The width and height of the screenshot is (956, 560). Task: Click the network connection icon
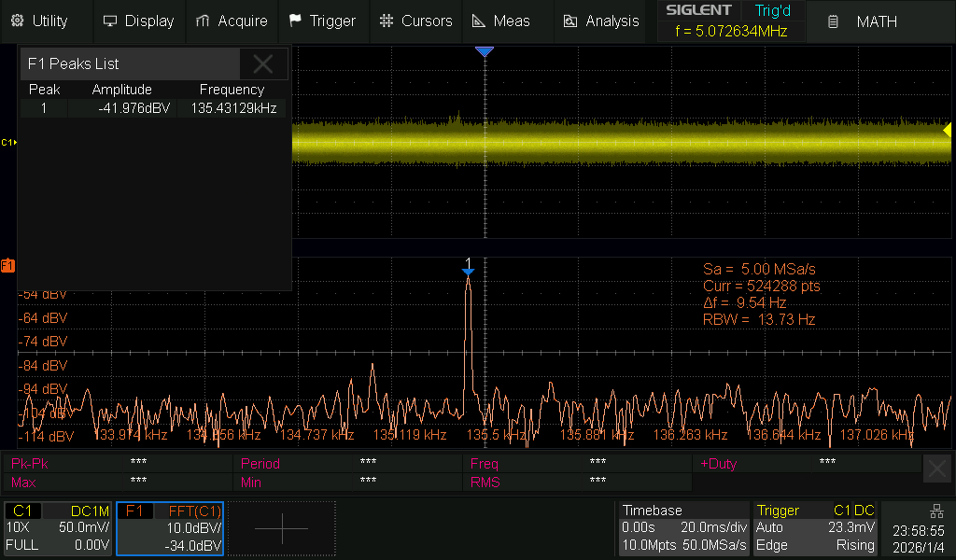tap(936, 511)
